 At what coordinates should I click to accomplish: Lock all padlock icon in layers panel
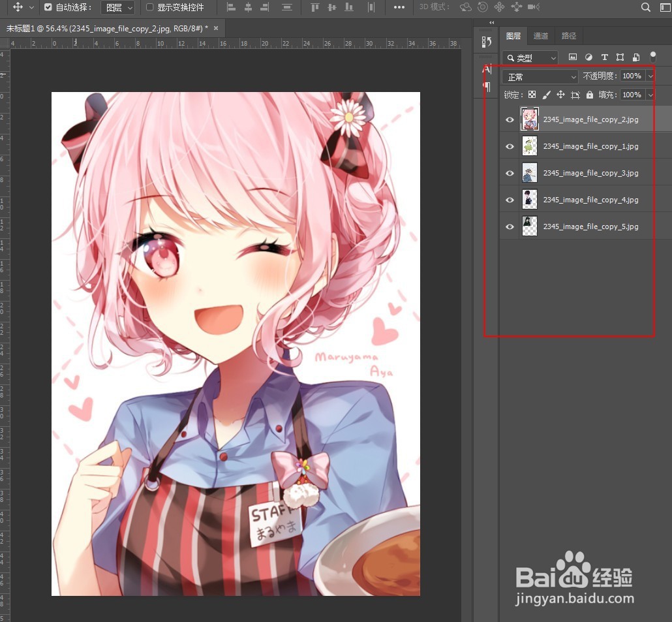(x=590, y=95)
